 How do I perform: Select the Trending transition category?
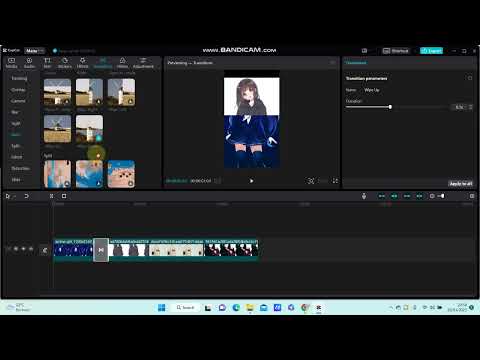pyautogui.click(x=19, y=78)
